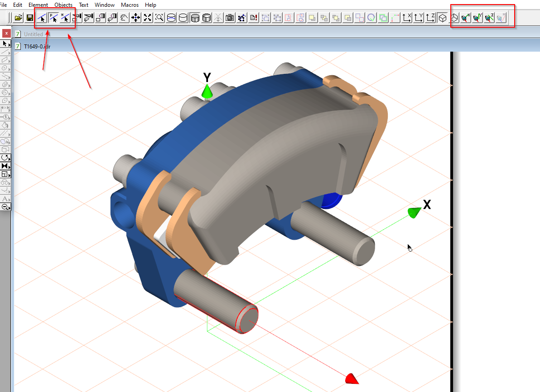
Task: Choose the circle drawing tool in the sidebar
Action: point(5,68)
